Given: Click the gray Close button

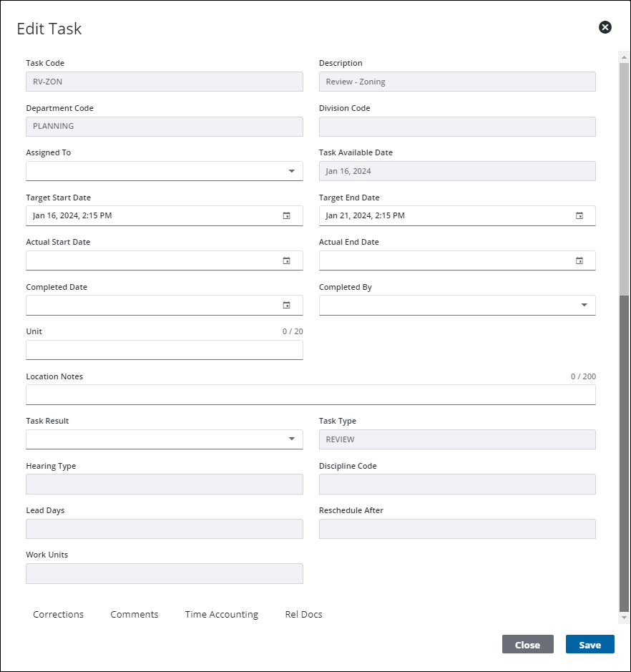Looking at the screenshot, I should point(527,645).
